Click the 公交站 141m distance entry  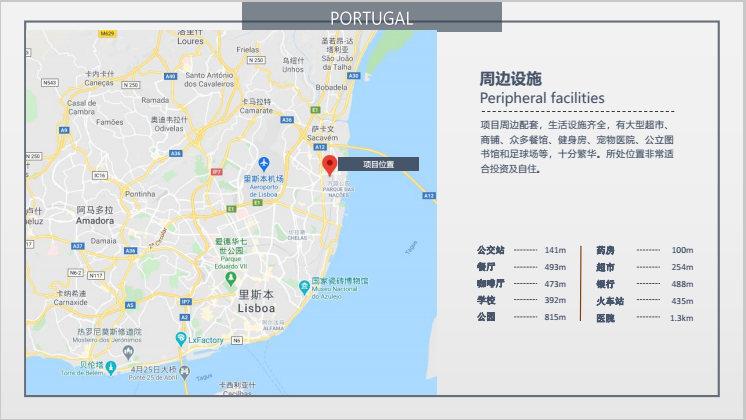(x=521, y=250)
